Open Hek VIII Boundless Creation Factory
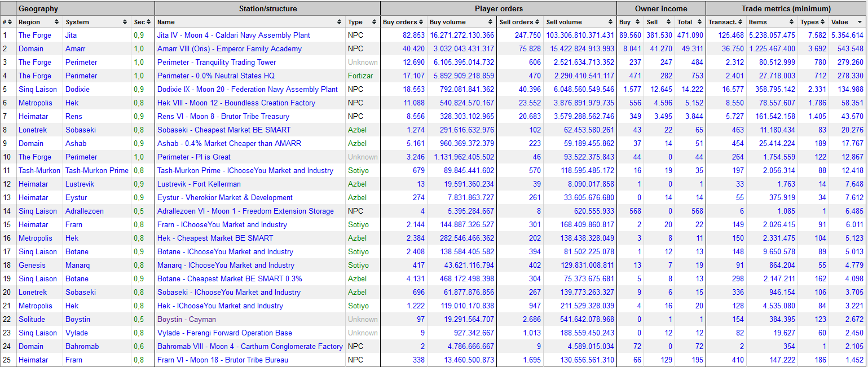The image size is (868, 367). coord(236,103)
